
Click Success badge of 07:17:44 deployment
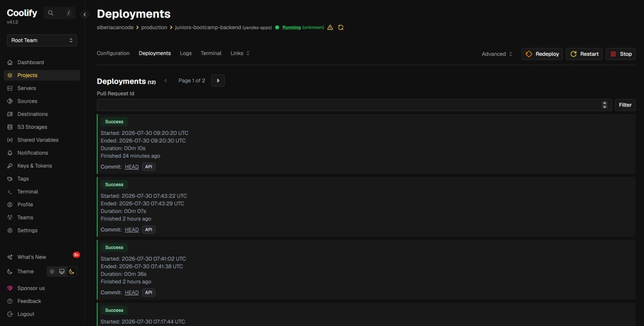point(114,310)
